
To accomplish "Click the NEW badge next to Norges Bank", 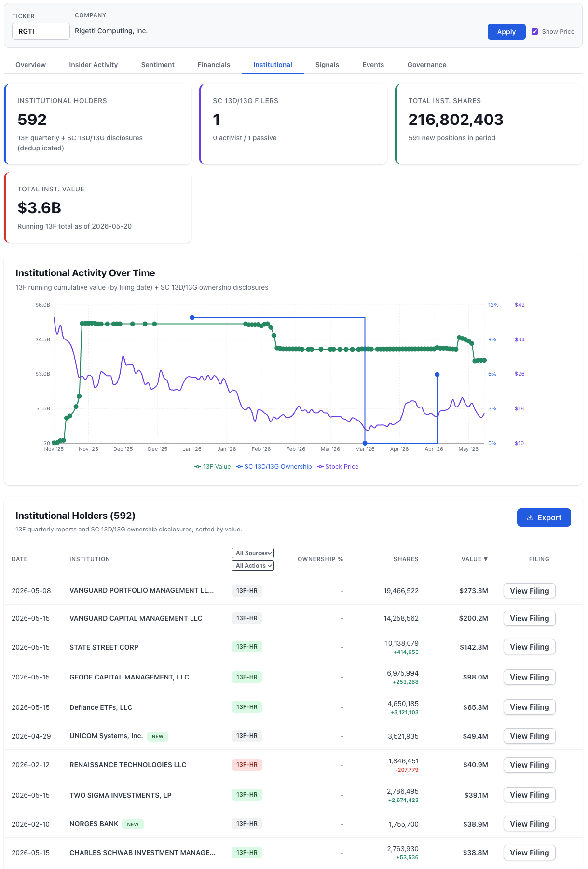I will click(x=133, y=824).
